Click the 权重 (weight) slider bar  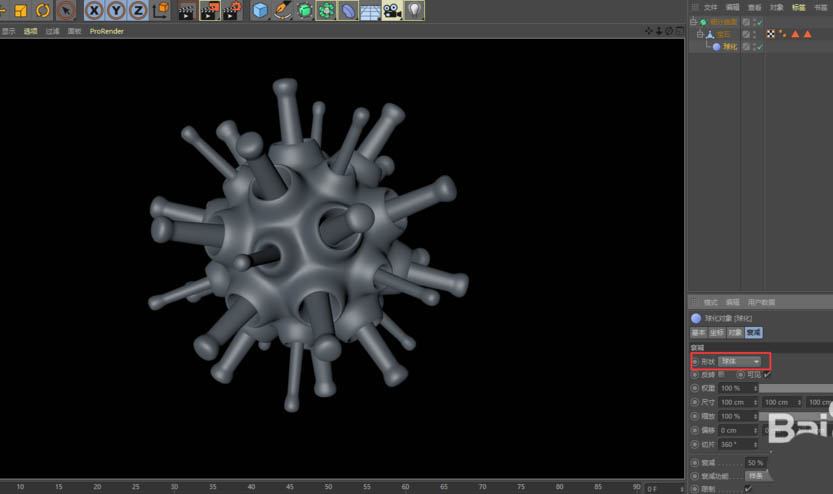pyautogui.click(x=795, y=388)
